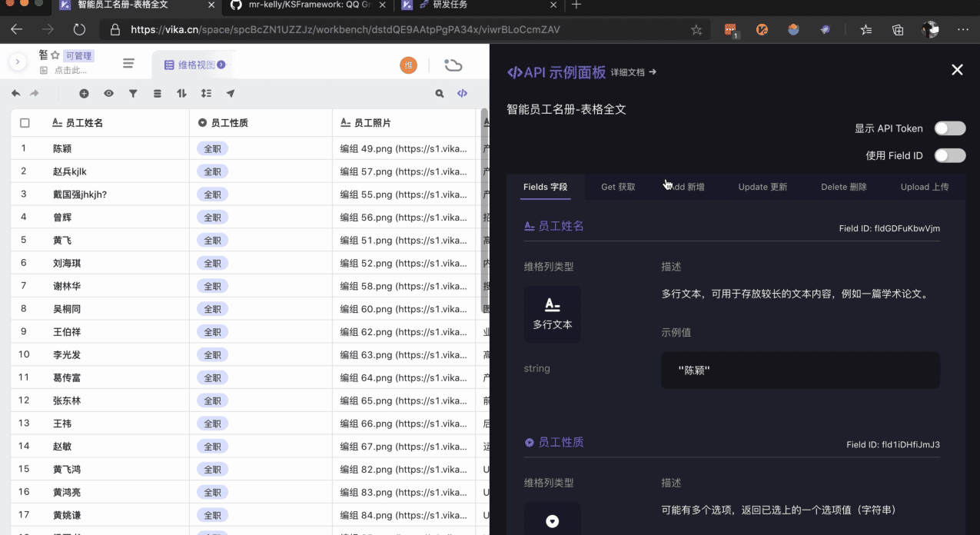Switch to the Fields 字段 tab

[x=546, y=187]
